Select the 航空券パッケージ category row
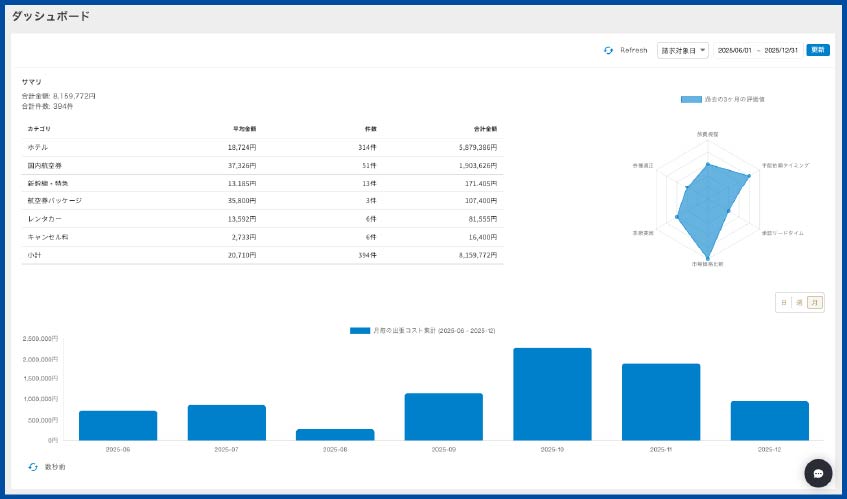The width and height of the screenshot is (847, 499). (263, 200)
